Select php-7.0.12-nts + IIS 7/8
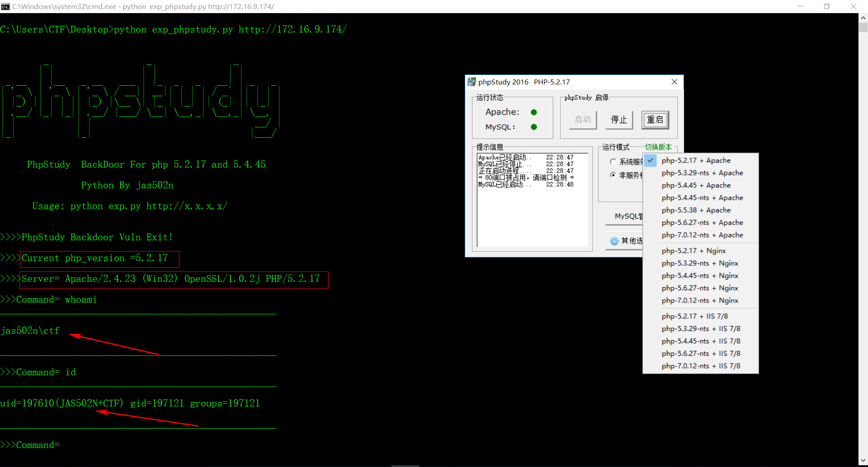The image size is (868, 467). click(701, 366)
